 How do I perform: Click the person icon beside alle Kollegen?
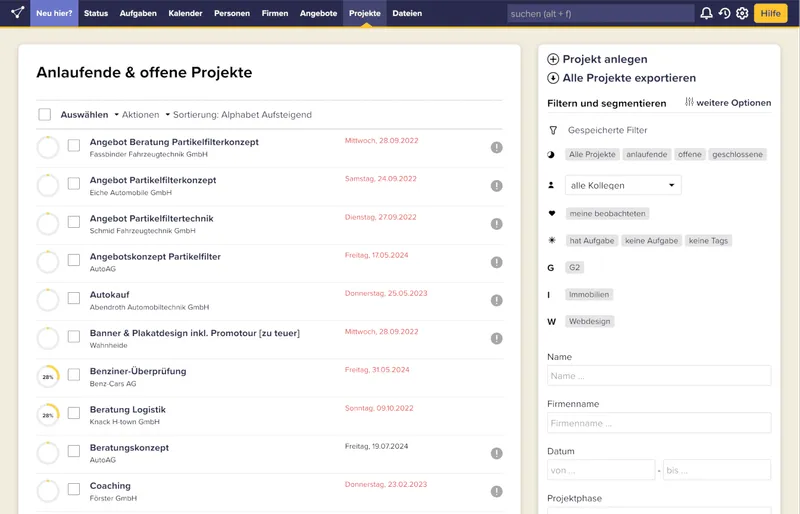pyautogui.click(x=551, y=185)
